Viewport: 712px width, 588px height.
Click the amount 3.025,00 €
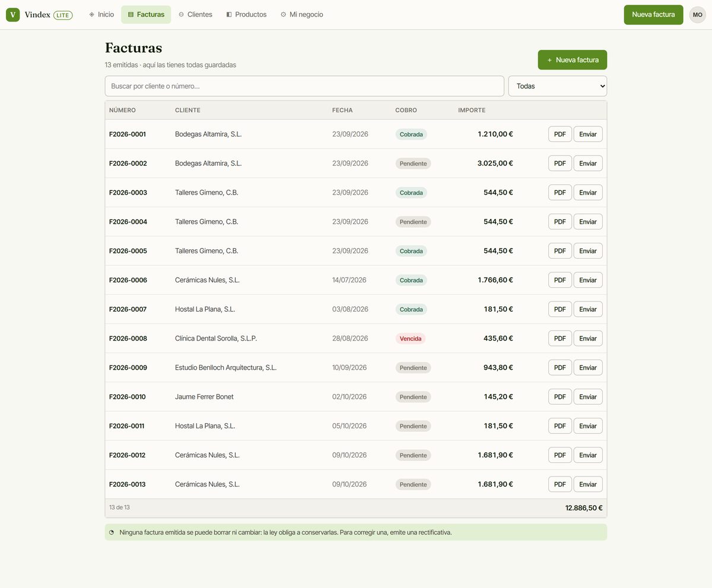click(x=495, y=163)
